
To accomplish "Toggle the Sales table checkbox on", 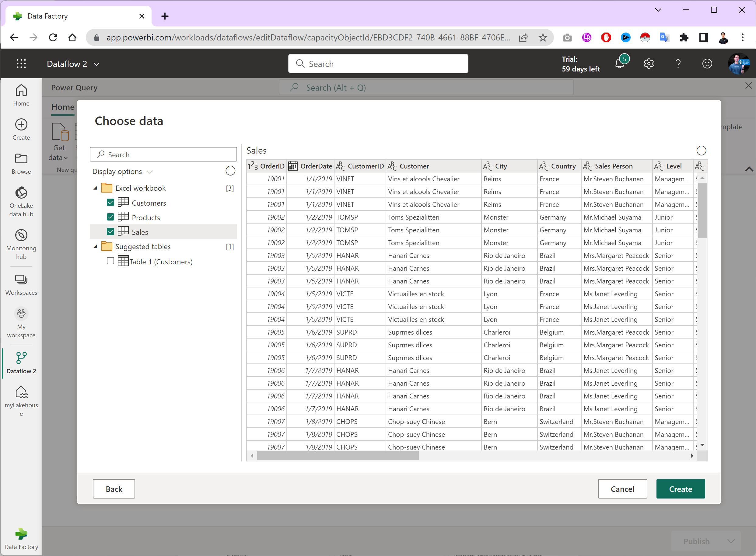I will coord(110,232).
